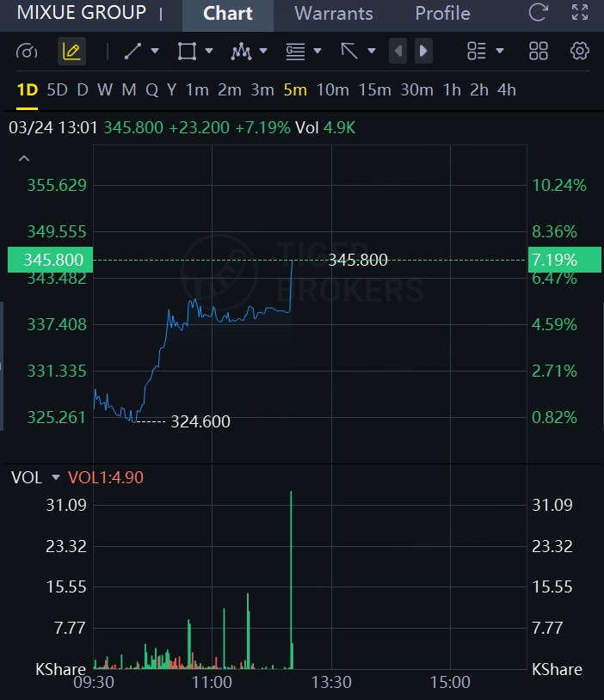The image size is (604, 700).
Task: Expand the annotation lines tool dropdown
Action: pyautogui.click(x=317, y=51)
